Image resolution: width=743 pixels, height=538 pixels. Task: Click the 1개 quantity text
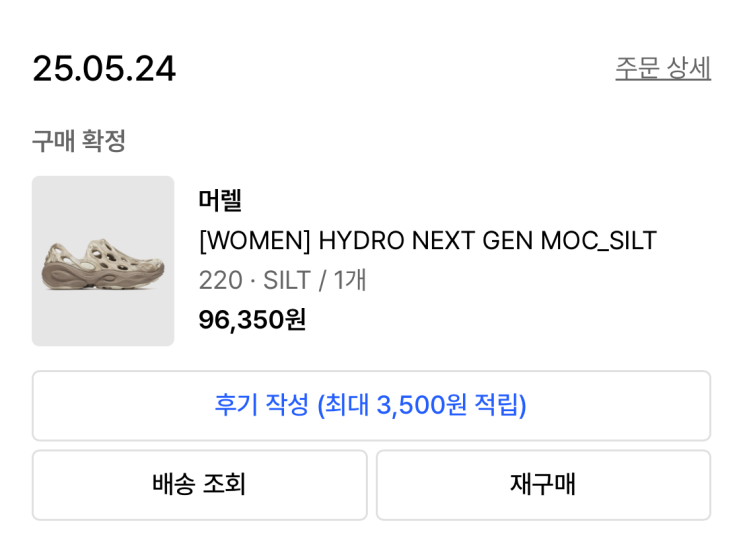click(350, 280)
